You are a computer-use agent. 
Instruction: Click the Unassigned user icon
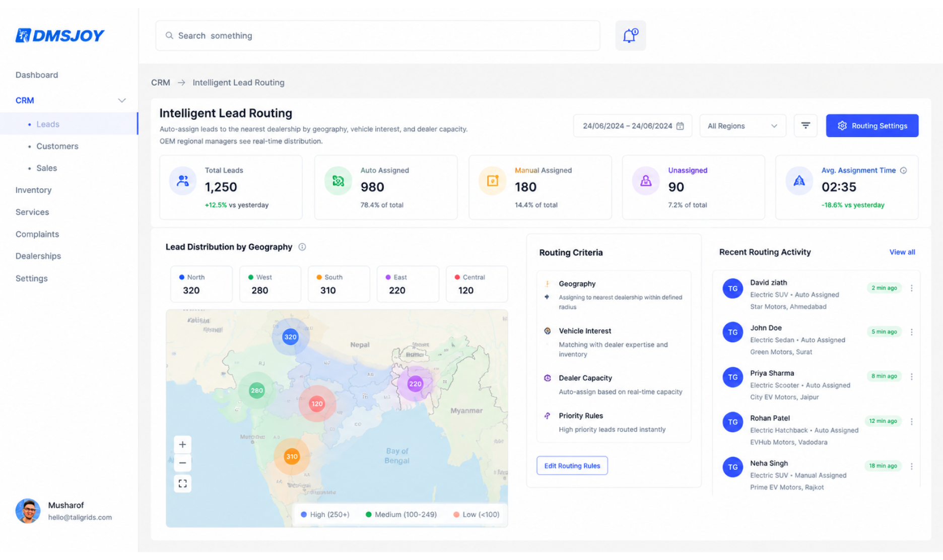pos(646,180)
